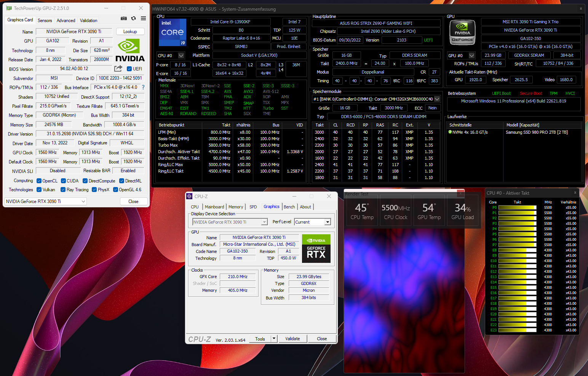Click the P0 core clock bar
Image resolution: width=588 pixels, height=376 pixels.
[518, 208]
